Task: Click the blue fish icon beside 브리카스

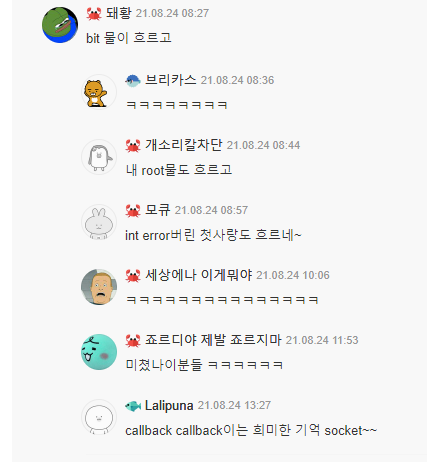Action: pos(133,80)
